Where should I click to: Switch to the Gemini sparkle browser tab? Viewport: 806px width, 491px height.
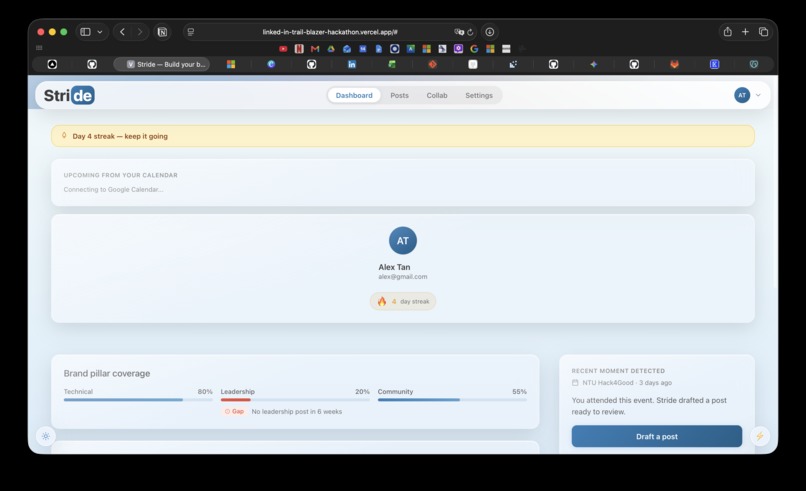594,64
